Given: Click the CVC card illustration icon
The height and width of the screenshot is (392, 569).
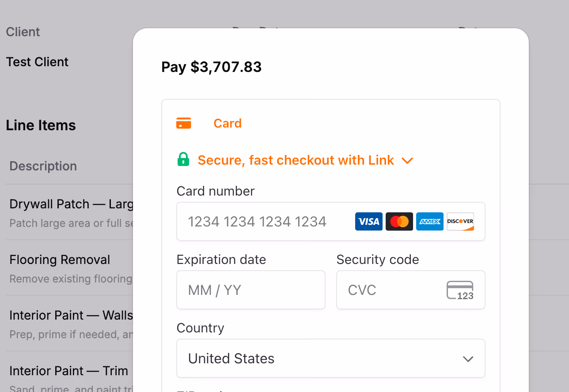Looking at the screenshot, I should tap(461, 290).
